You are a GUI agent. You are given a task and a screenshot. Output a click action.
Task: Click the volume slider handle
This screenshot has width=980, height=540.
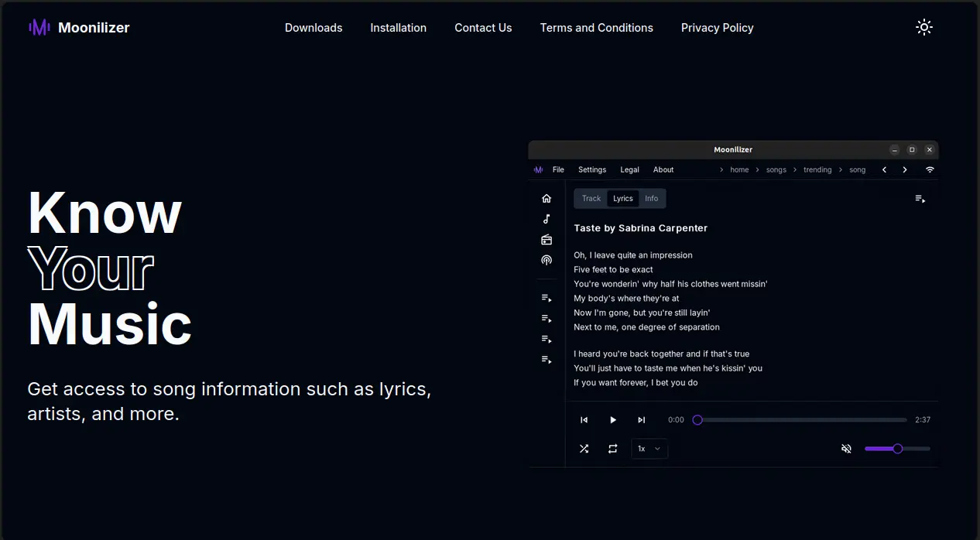click(897, 449)
